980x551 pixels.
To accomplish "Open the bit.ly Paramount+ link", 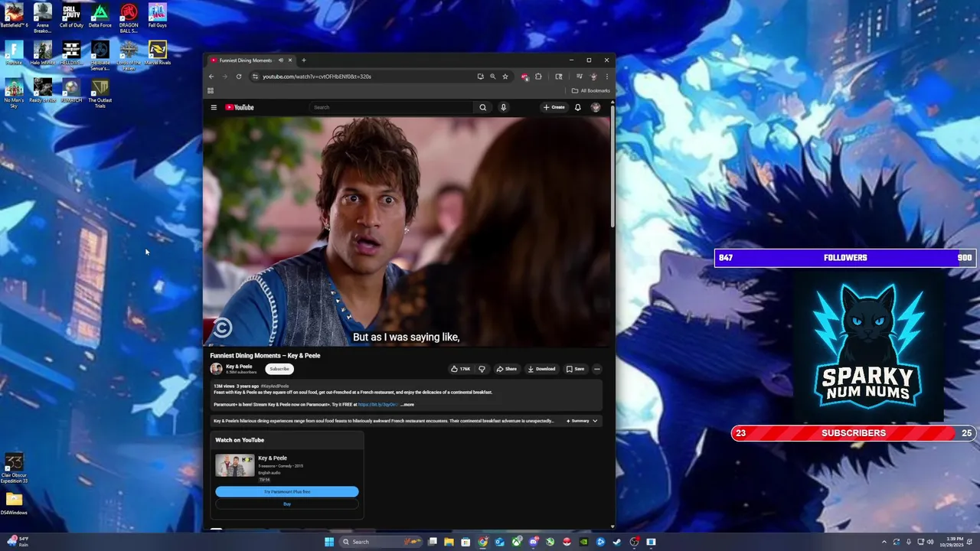I will (x=377, y=404).
